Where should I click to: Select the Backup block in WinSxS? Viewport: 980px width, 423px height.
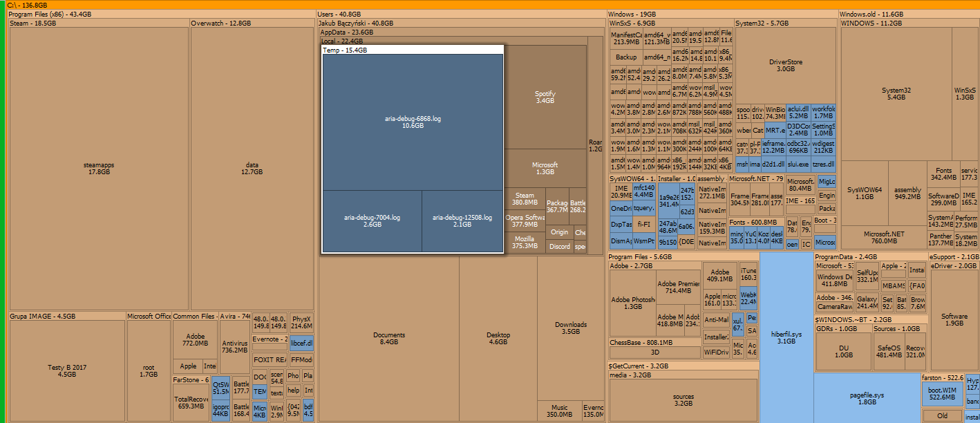pyautogui.click(x=626, y=57)
